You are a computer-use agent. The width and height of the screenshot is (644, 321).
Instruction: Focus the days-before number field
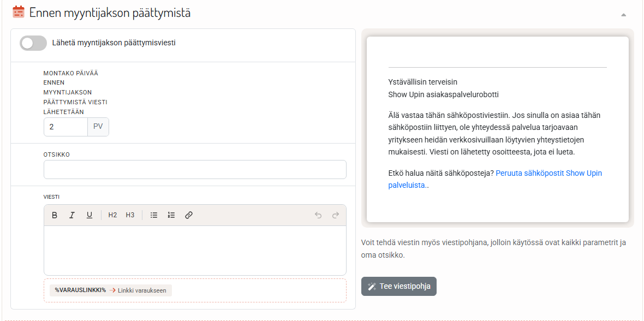[65, 127]
